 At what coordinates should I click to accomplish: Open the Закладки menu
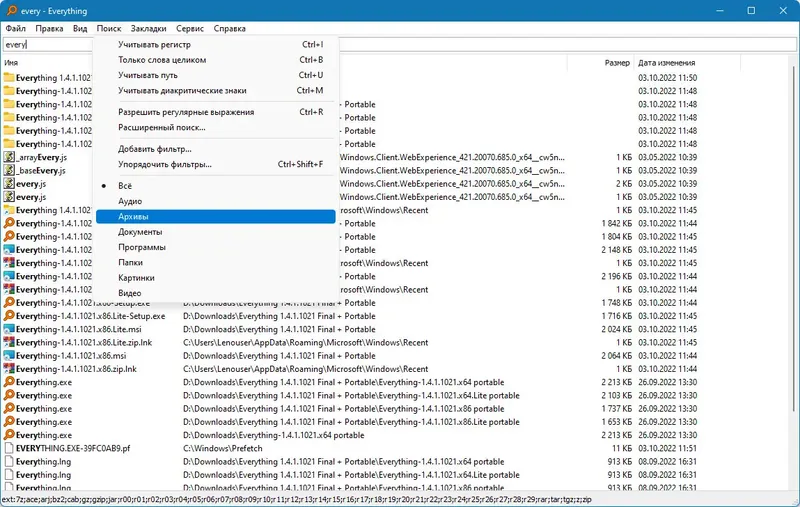coord(148,29)
